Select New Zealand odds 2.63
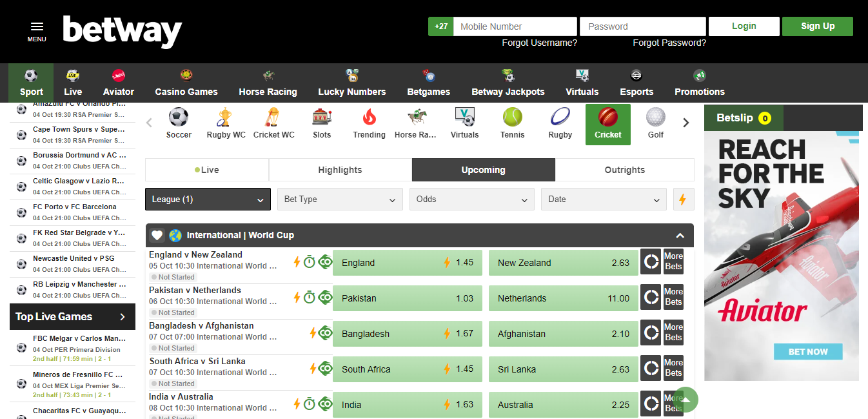The width and height of the screenshot is (868, 419). pyautogui.click(x=564, y=263)
